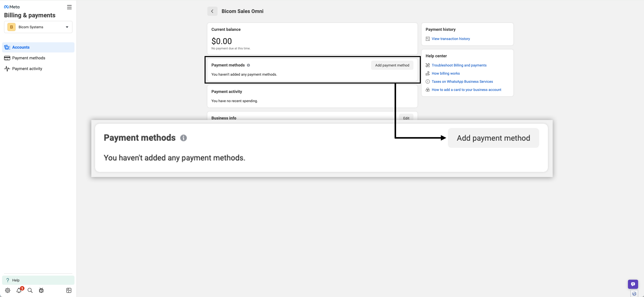644x297 pixels.
Task: Open notifications bell with red badge
Action: 19,290
